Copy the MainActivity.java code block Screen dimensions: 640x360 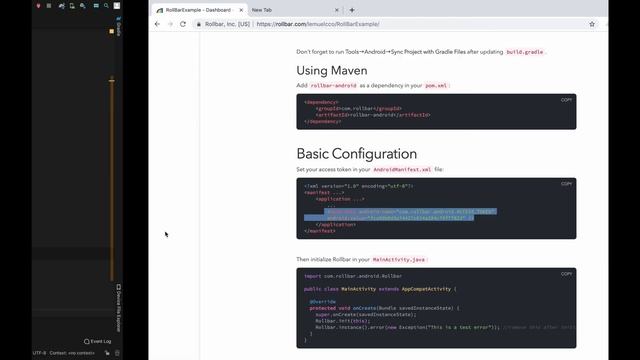pyautogui.click(x=566, y=274)
